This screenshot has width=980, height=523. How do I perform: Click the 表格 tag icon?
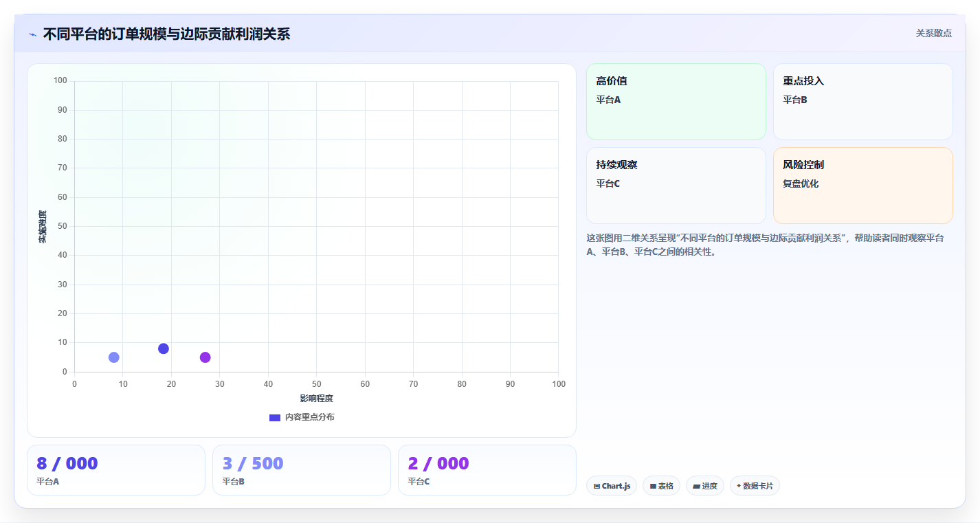pyautogui.click(x=653, y=487)
